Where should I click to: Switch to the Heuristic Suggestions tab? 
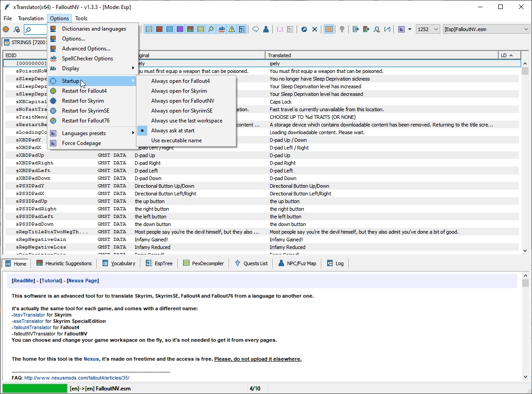[x=64, y=263]
